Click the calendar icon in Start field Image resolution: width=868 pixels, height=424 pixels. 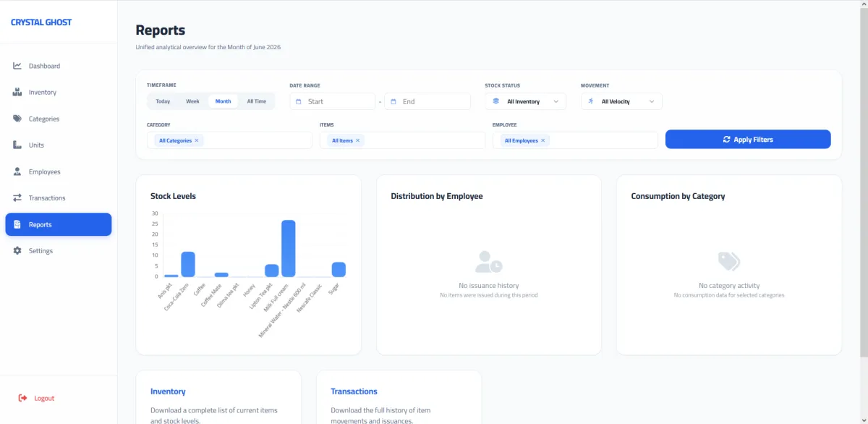click(x=299, y=101)
